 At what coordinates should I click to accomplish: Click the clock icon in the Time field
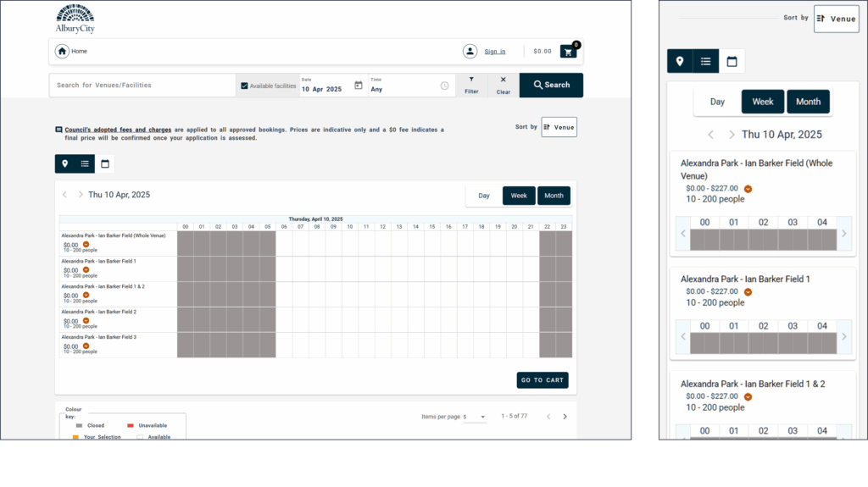click(444, 86)
